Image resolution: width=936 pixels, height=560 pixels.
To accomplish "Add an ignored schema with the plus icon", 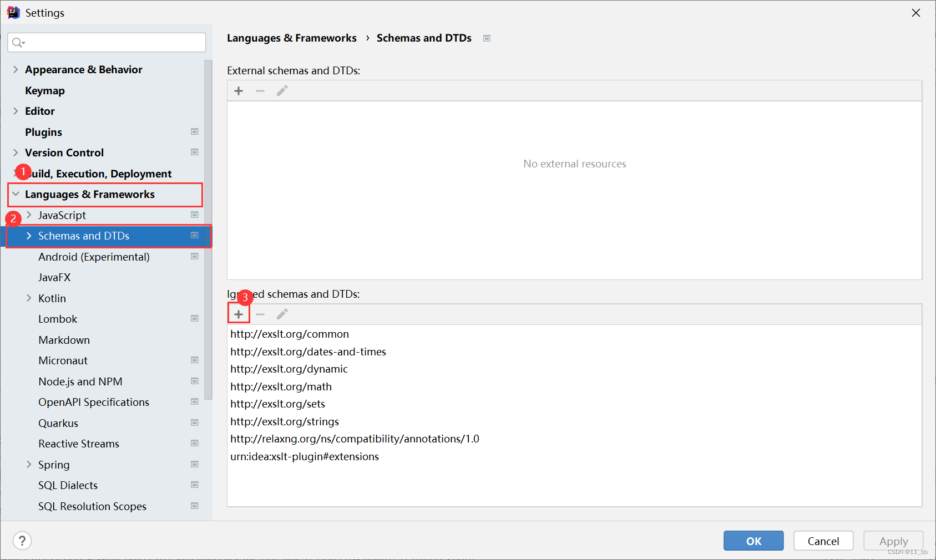I will (239, 314).
